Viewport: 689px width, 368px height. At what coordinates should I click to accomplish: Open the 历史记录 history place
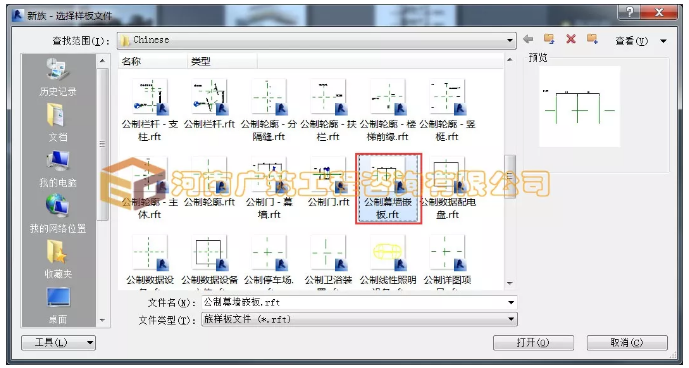tap(58, 77)
